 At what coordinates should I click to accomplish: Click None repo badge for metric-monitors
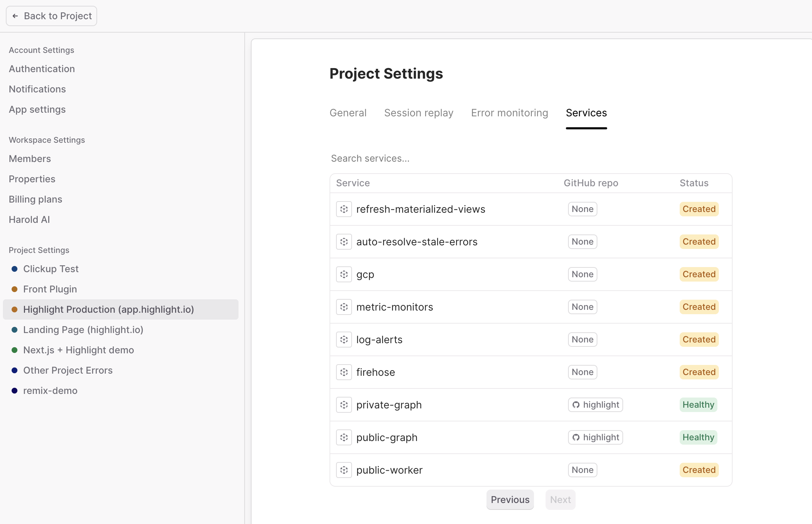[582, 307]
